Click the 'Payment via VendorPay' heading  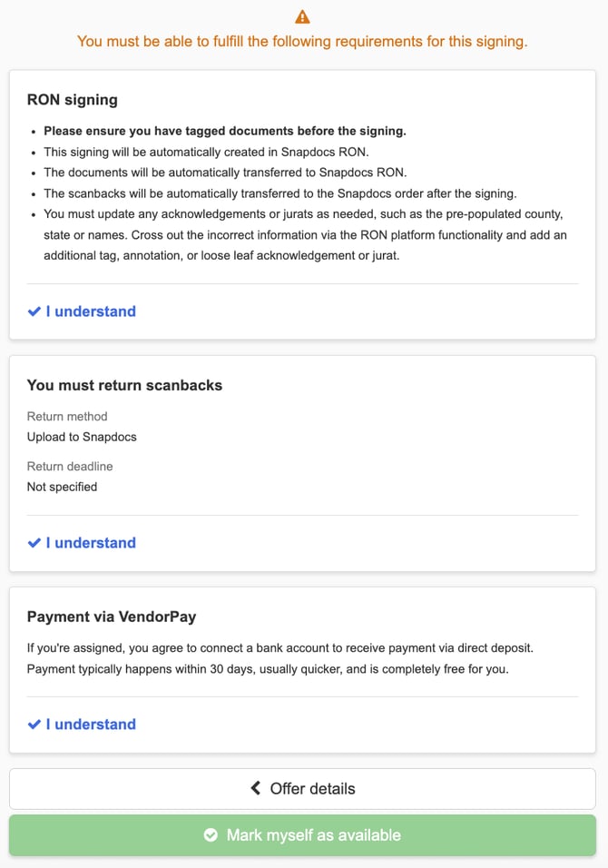[x=112, y=616]
